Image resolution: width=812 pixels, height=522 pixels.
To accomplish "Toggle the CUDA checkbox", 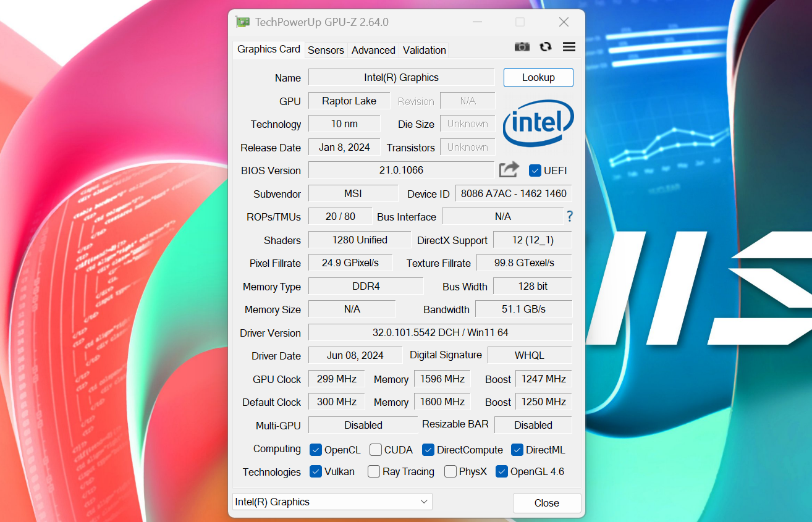I will (375, 450).
